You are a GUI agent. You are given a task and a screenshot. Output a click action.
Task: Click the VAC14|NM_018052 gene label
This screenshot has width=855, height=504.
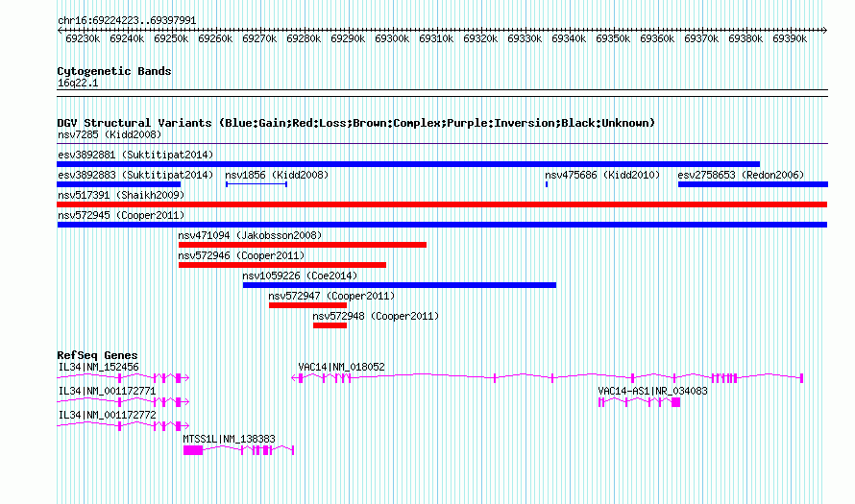pyautogui.click(x=341, y=368)
